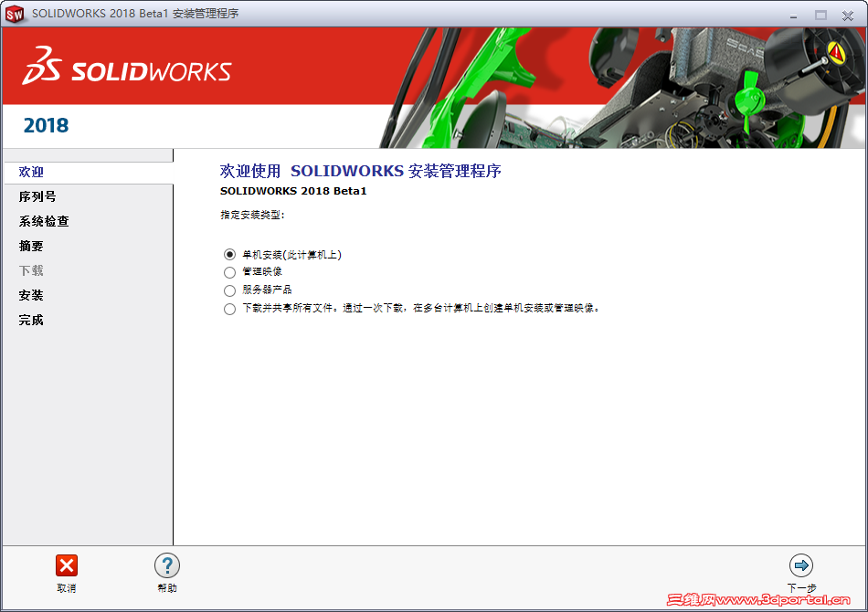868x612 pixels.
Task: Click the blue next-step arrow icon
Action: point(801,565)
